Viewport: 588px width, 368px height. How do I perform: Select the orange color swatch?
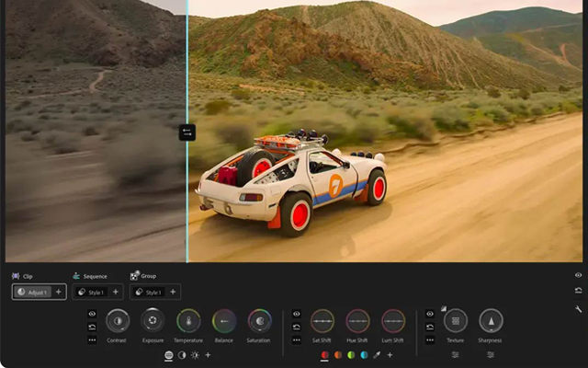point(338,355)
